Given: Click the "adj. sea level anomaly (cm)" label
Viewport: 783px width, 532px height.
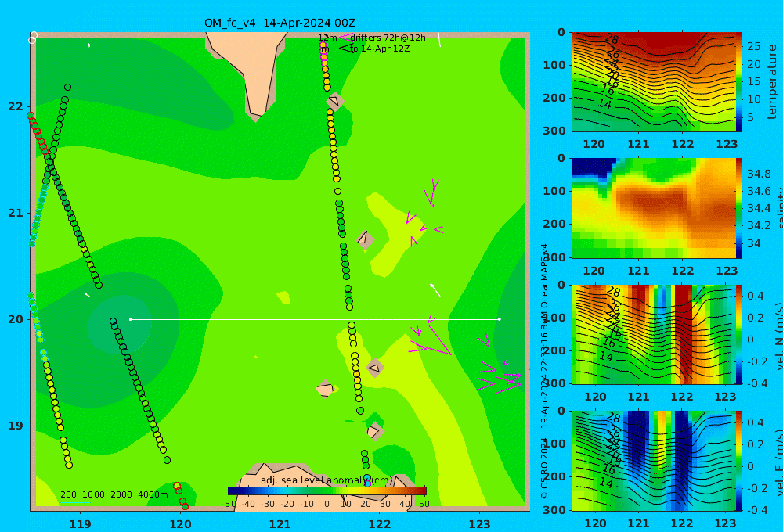Looking at the screenshot, I should (326, 480).
